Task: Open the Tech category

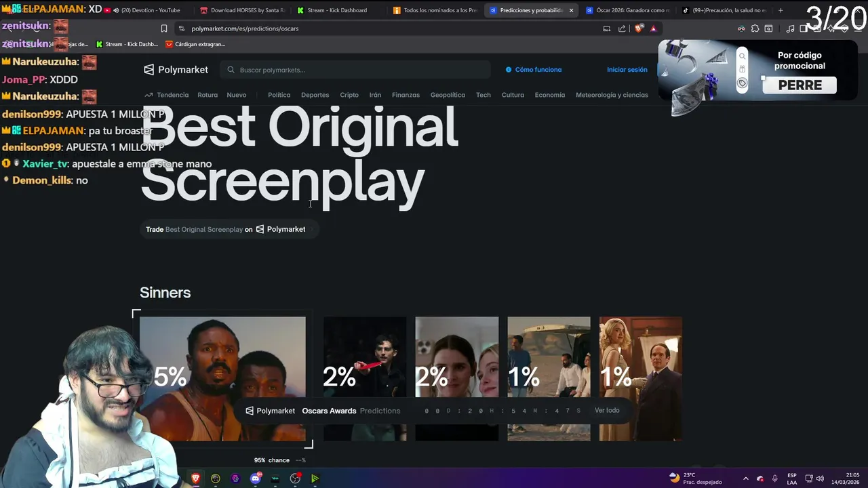Action: click(x=484, y=95)
